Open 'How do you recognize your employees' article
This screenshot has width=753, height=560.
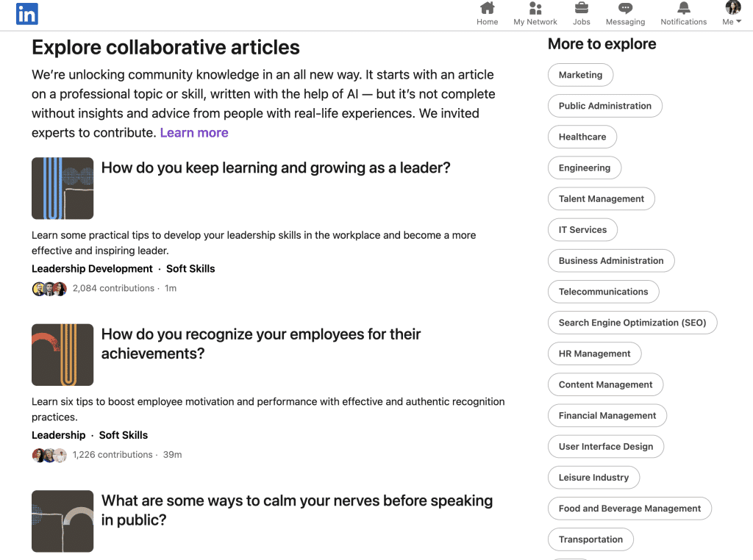click(261, 344)
